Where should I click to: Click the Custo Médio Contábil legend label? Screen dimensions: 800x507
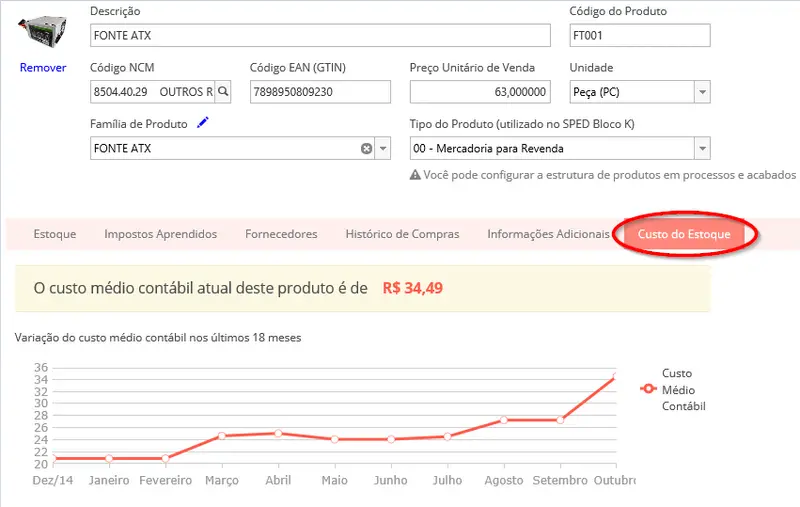[x=684, y=390]
